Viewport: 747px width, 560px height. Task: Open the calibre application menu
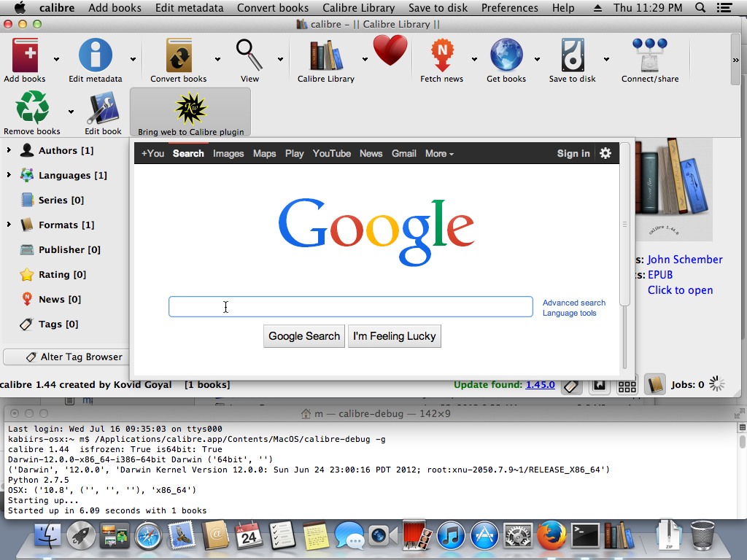[57, 7]
